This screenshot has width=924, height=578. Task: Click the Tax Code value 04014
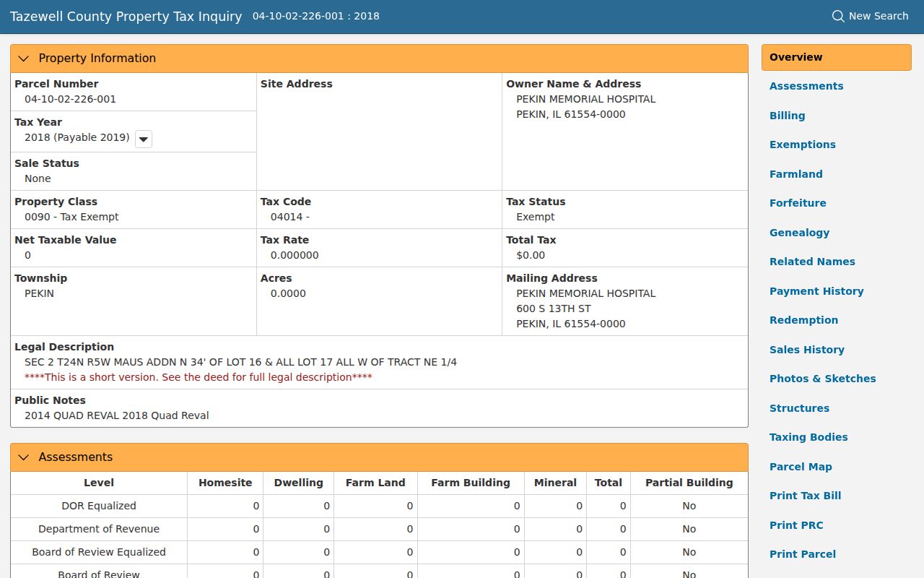click(289, 217)
